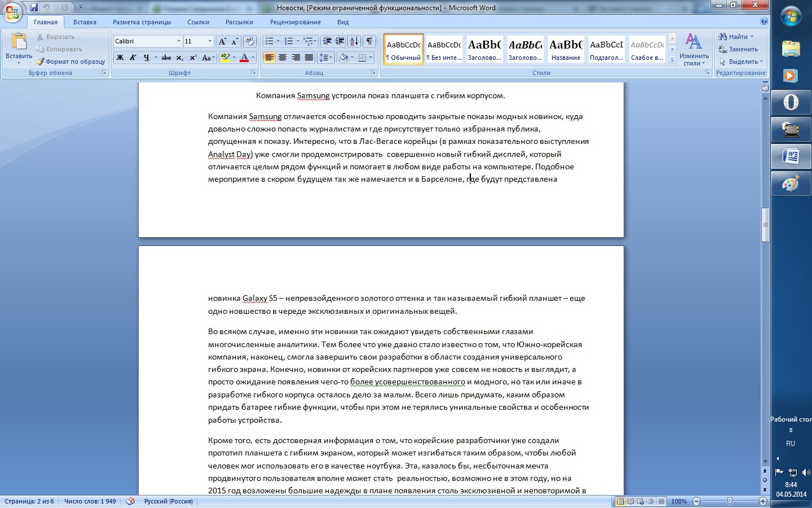Click Формат по образцу format painter
Image resolution: width=812 pixels, height=508 pixels.
[71, 62]
